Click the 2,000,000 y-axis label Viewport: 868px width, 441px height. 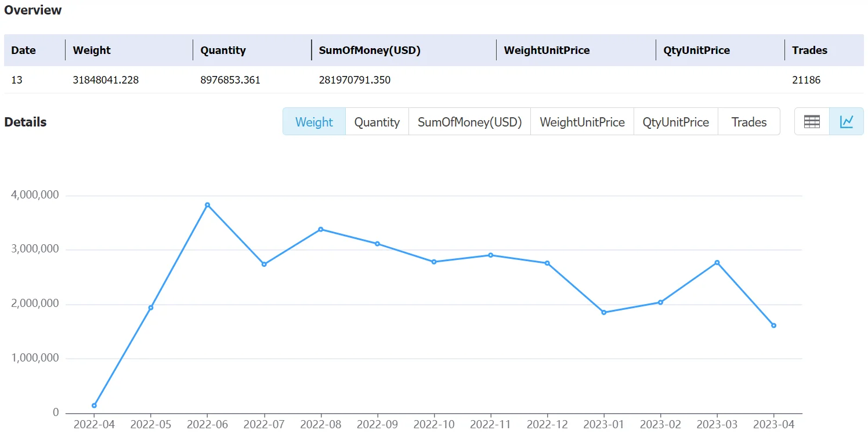35,304
